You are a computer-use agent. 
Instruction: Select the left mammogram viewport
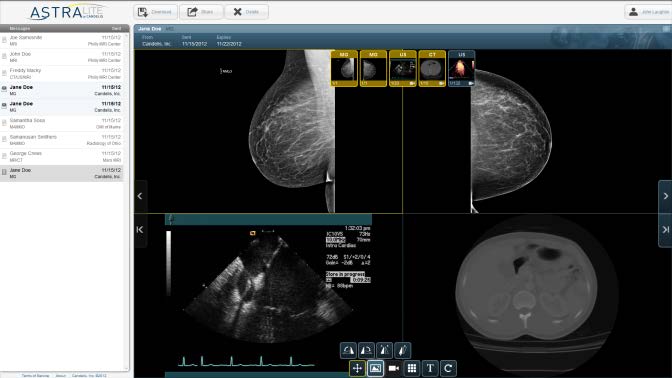[268, 131]
